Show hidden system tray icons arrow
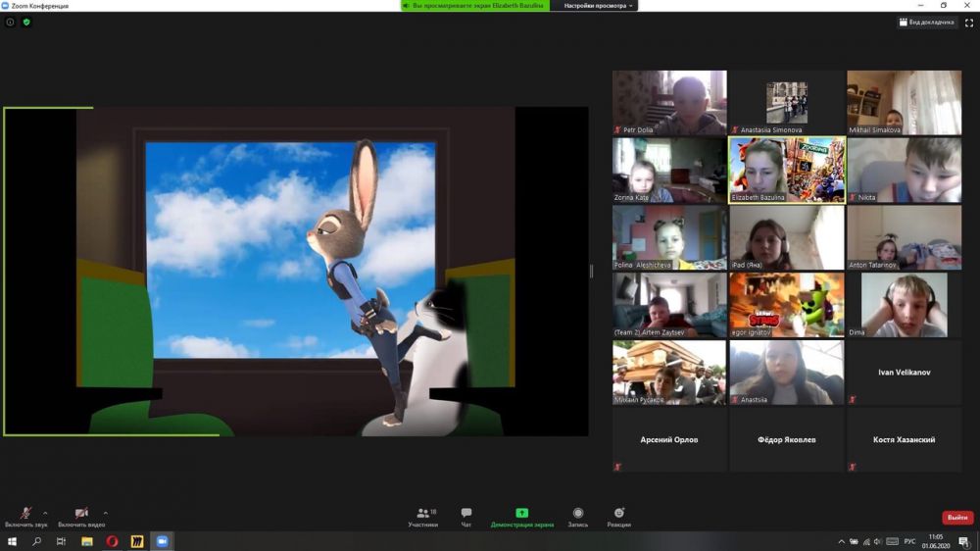Viewport: 980px width, 551px height. click(x=841, y=541)
